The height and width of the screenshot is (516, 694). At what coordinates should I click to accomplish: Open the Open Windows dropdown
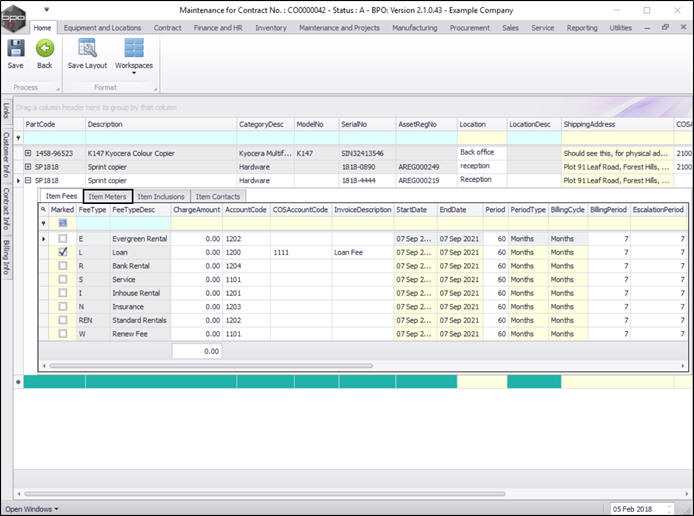pyautogui.click(x=30, y=509)
